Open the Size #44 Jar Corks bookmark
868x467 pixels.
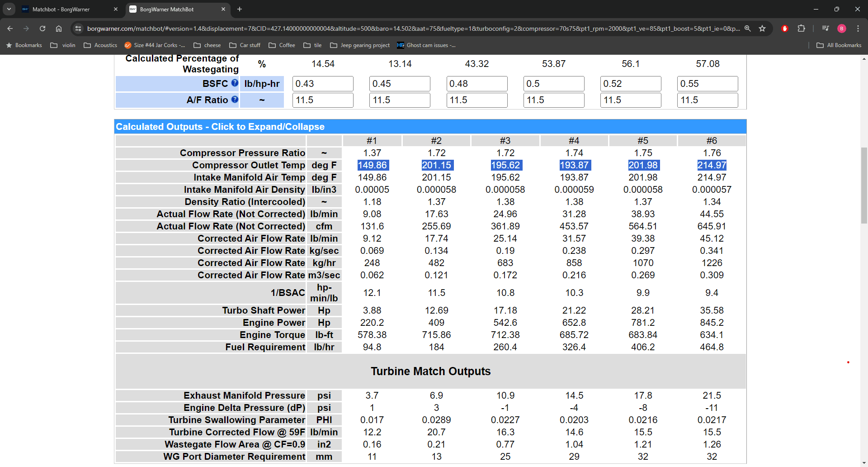(155, 45)
